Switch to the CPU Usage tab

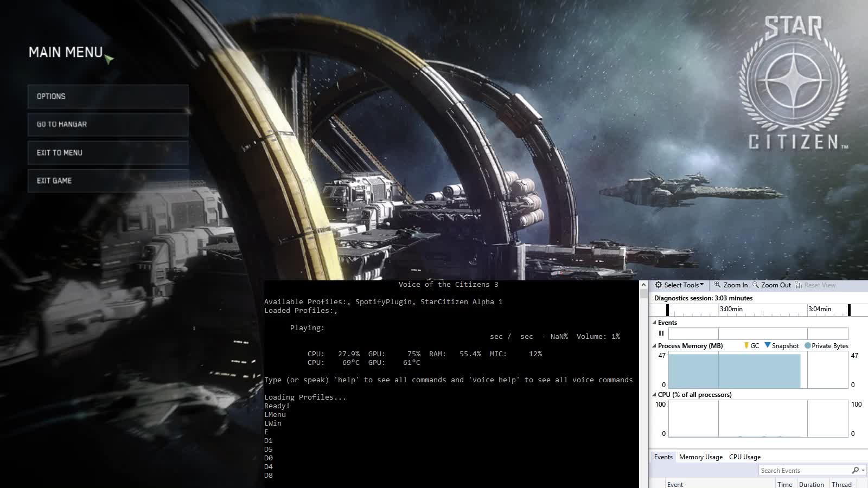[744, 457]
